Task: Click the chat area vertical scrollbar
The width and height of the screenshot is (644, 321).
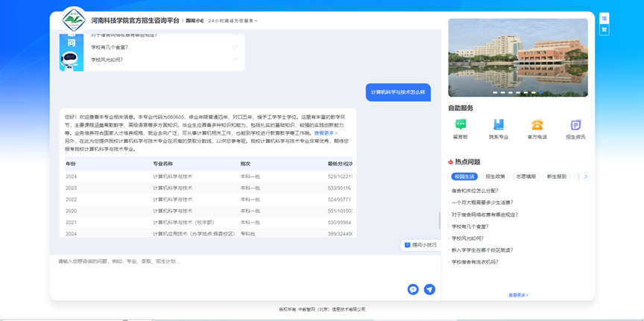Action: [440, 220]
